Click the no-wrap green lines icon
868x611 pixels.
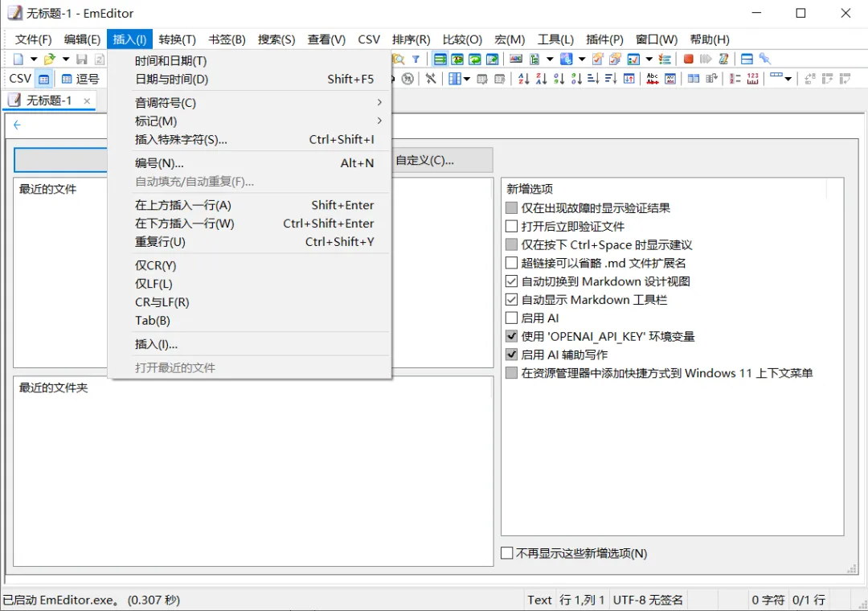[x=440, y=59]
